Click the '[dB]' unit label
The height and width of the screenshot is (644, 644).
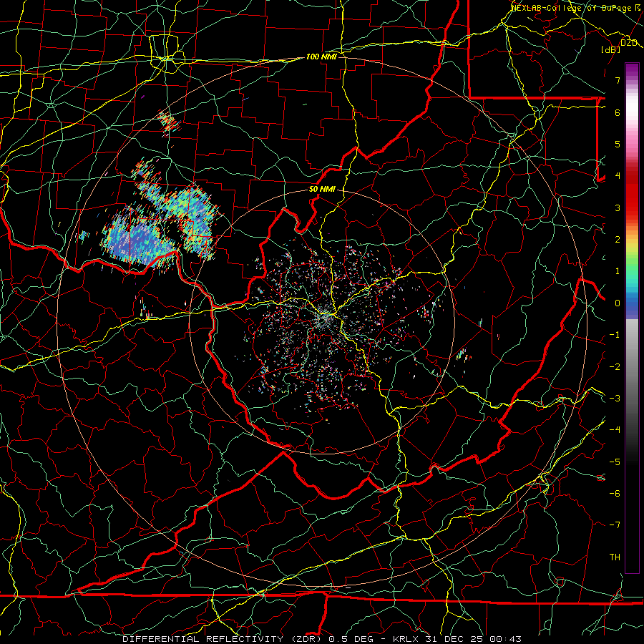pos(611,49)
